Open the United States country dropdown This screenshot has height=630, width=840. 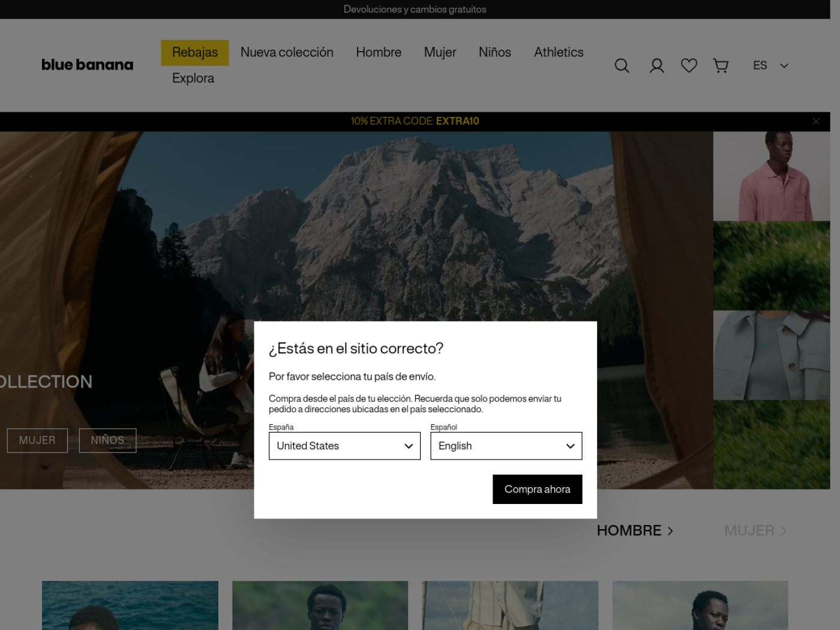pos(344,446)
